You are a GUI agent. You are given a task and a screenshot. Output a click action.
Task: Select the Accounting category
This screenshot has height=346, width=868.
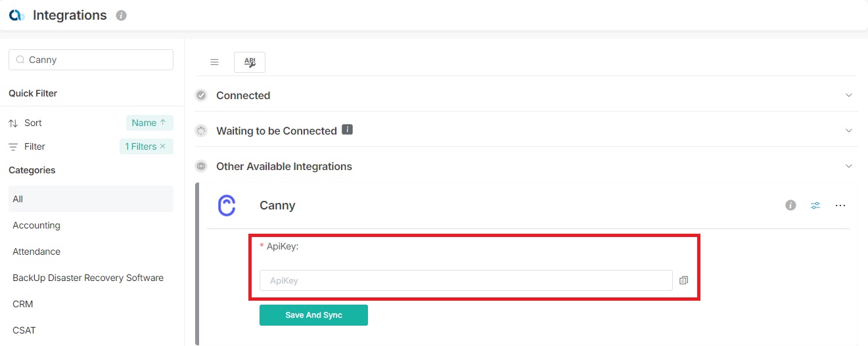[x=37, y=225]
